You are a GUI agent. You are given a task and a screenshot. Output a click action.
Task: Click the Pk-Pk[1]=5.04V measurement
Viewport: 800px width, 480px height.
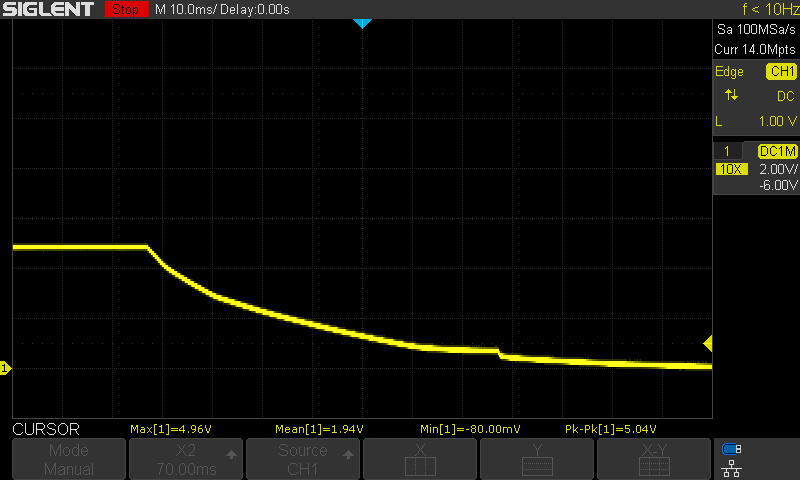610,430
